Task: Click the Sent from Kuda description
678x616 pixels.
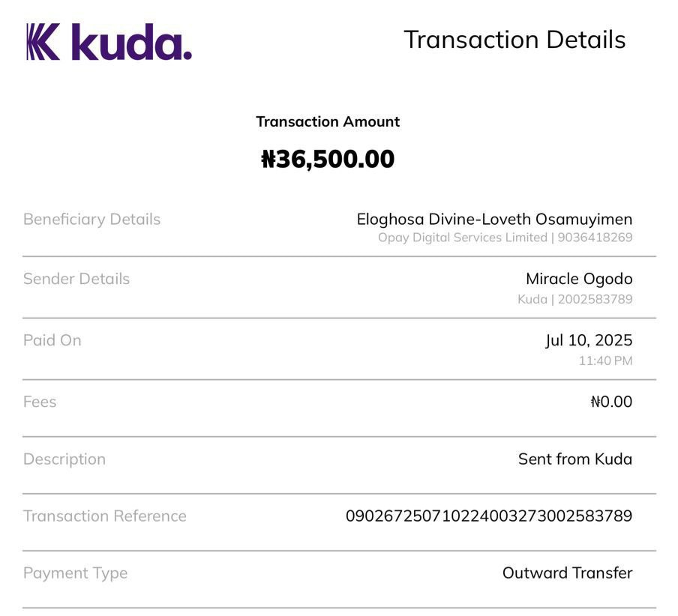Action: click(x=575, y=459)
